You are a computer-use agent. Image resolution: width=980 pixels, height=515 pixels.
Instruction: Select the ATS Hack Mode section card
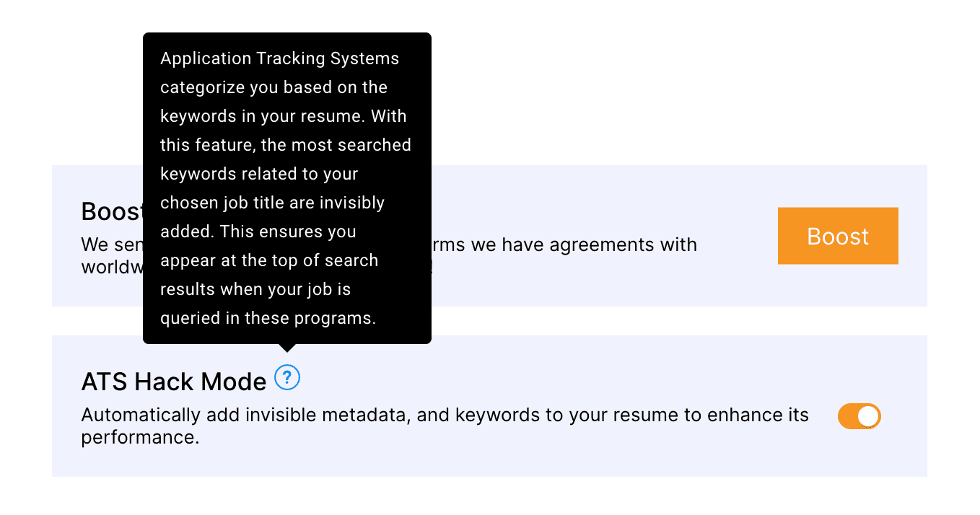click(x=489, y=405)
